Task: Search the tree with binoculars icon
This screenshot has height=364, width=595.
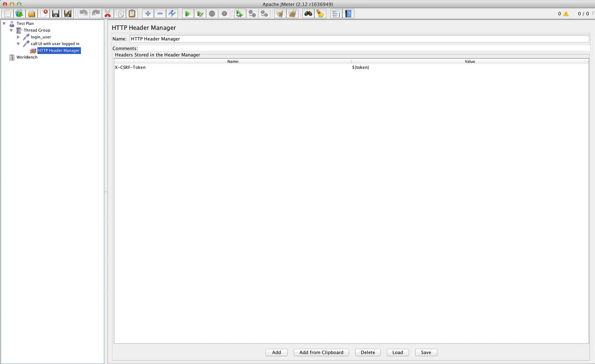Action: click(308, 14)
